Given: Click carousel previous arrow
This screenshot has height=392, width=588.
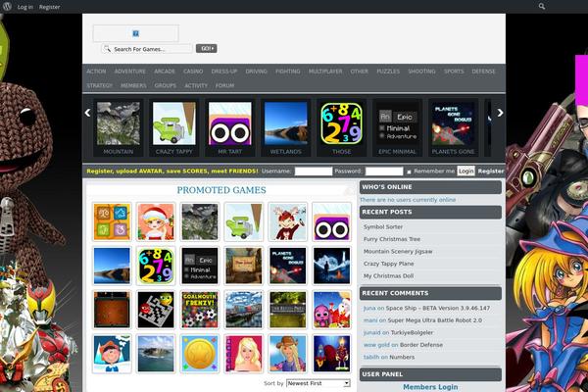Looking at the screenshot, I should click(88, 113).
